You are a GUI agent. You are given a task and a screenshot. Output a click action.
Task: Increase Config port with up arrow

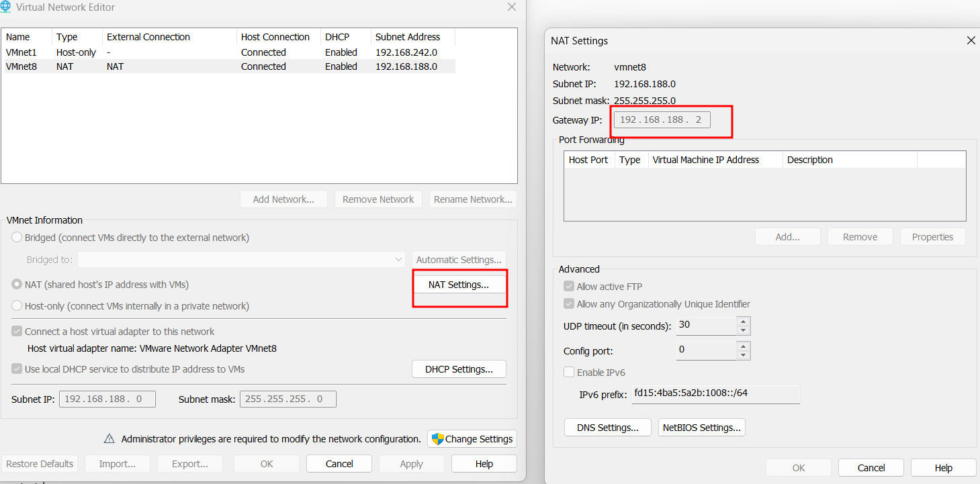click(x=743, y=346)
